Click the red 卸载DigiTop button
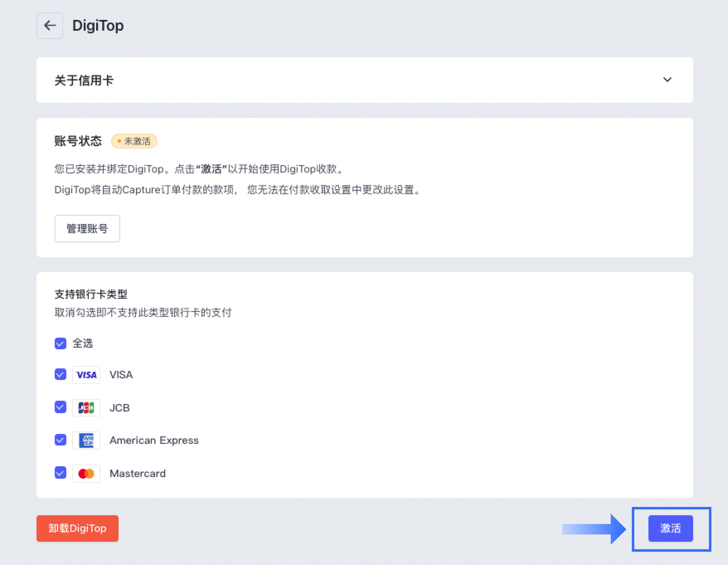This screenshot has width=728, height=565. coord(77,528)
